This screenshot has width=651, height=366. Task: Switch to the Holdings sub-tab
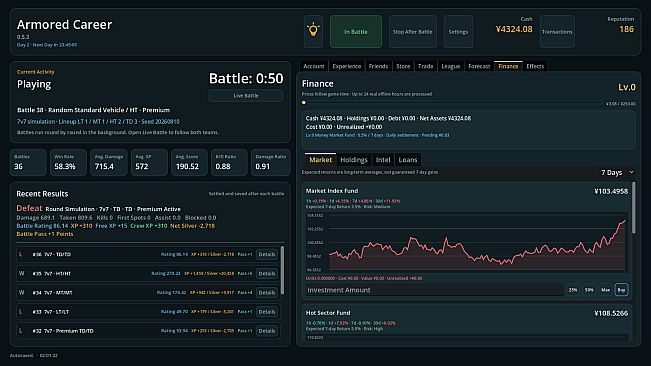click(354, 160)
